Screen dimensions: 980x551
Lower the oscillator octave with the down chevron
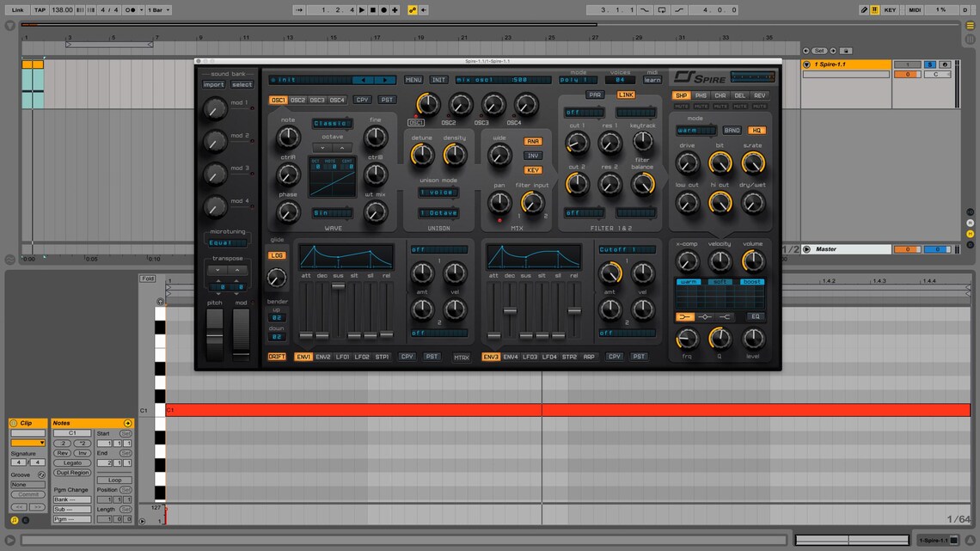(322, 148)
